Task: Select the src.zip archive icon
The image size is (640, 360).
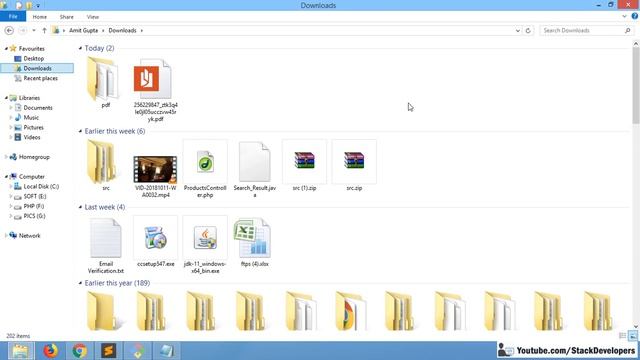Action: (x=354, y=160)
